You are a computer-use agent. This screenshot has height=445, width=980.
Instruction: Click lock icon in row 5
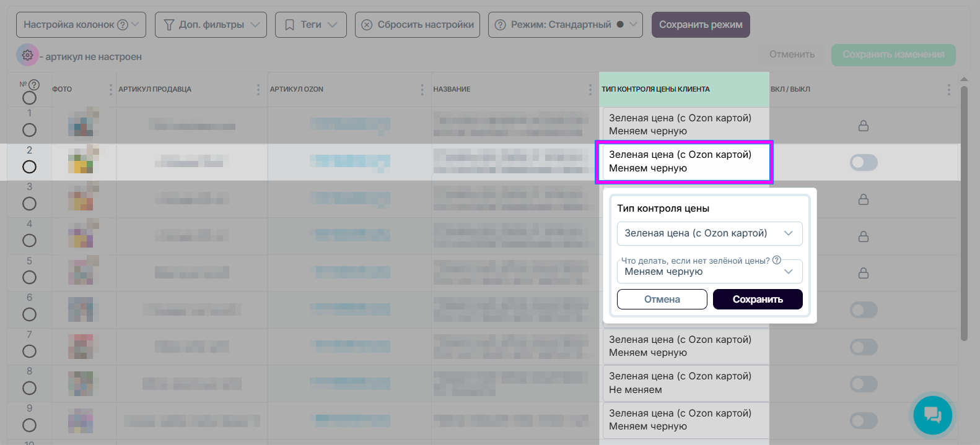pyautogui.click(x=863, y=273)
